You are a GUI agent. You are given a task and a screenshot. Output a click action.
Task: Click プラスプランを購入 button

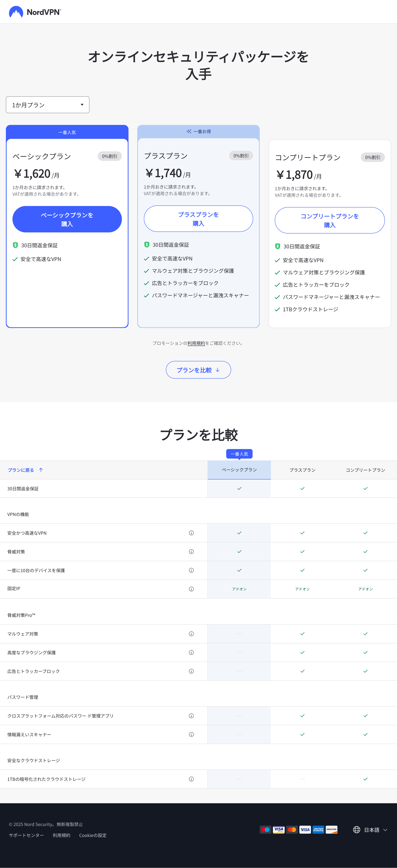[198, 219]
